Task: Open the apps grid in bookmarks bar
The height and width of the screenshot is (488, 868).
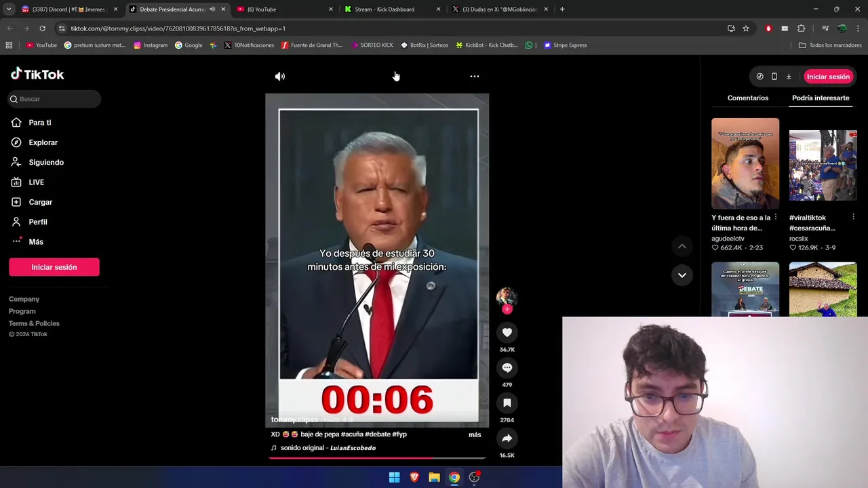Action: click(x=9, y=45)
